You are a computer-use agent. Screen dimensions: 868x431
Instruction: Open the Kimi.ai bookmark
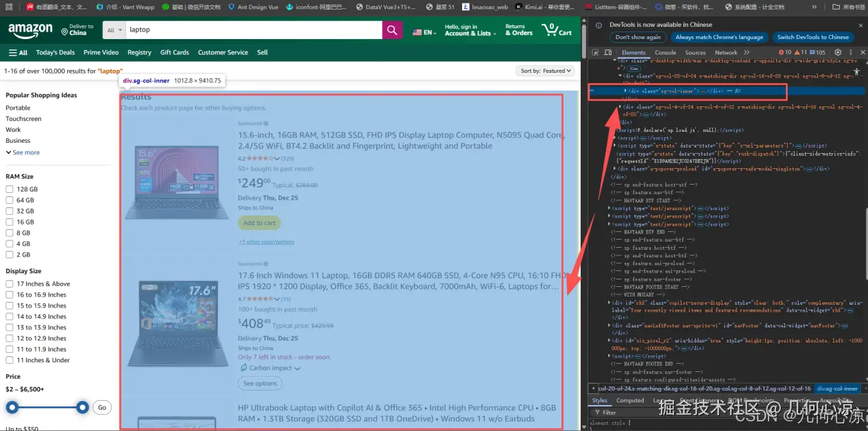[x=545, y=7]
